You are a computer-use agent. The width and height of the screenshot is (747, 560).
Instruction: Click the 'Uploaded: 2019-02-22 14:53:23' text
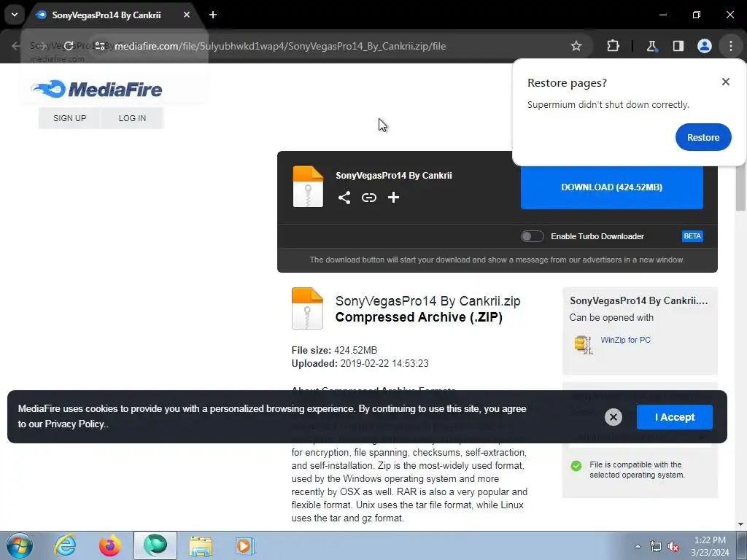[360, 363]
